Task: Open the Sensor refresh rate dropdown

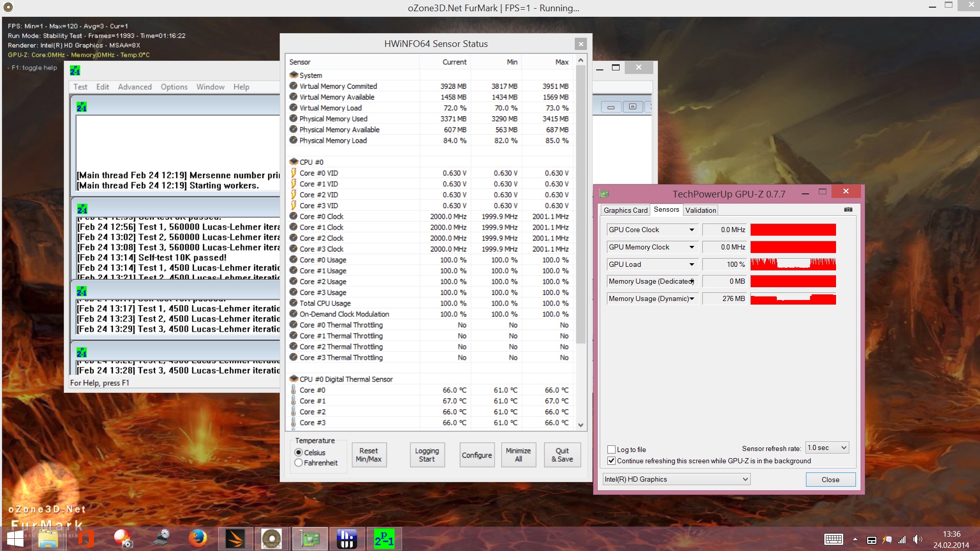Action: click(827, 448)
